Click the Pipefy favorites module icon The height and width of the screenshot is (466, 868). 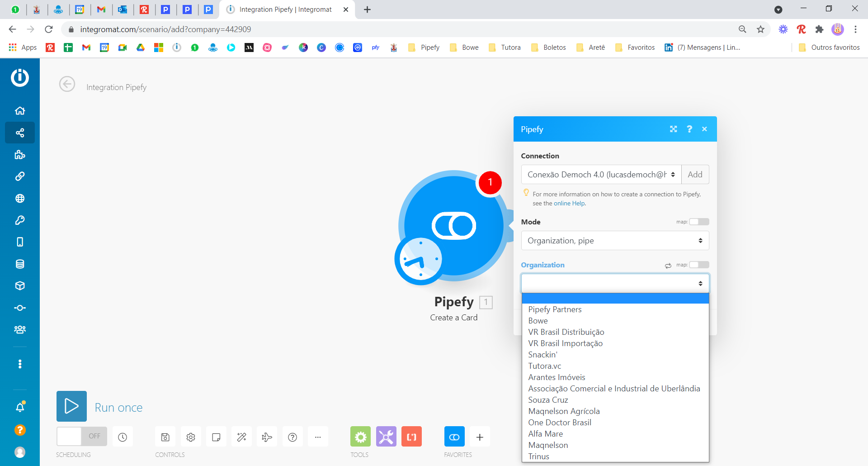pyautogui.click(x=454, y=437)
